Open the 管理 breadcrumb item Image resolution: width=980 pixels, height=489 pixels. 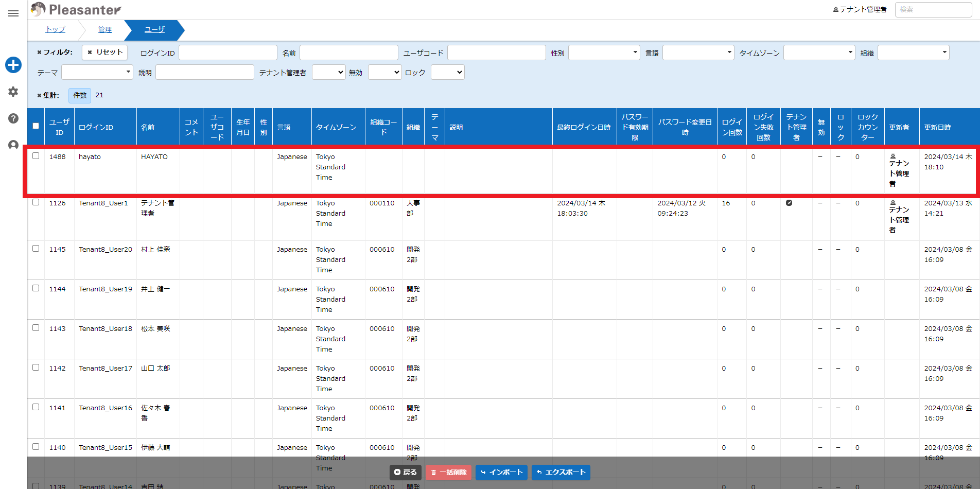click(x=105, y=29)
